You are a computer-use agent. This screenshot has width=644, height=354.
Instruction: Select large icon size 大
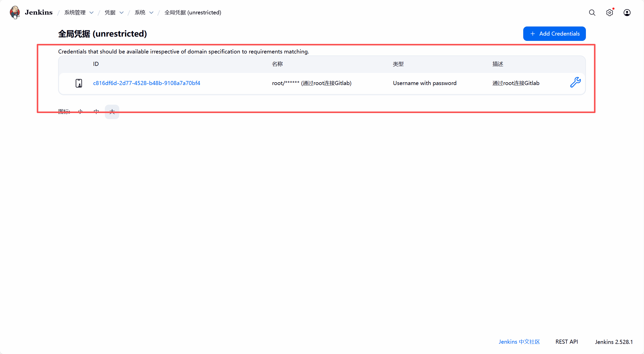112,112
